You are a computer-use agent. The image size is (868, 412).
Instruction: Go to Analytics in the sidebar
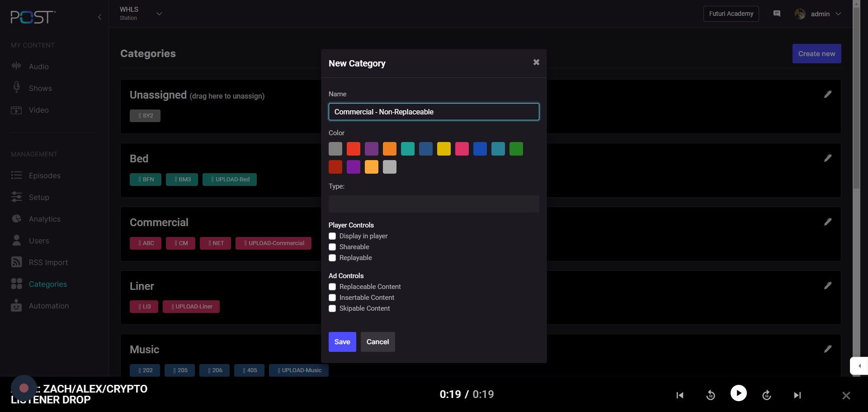pos(44,219)
